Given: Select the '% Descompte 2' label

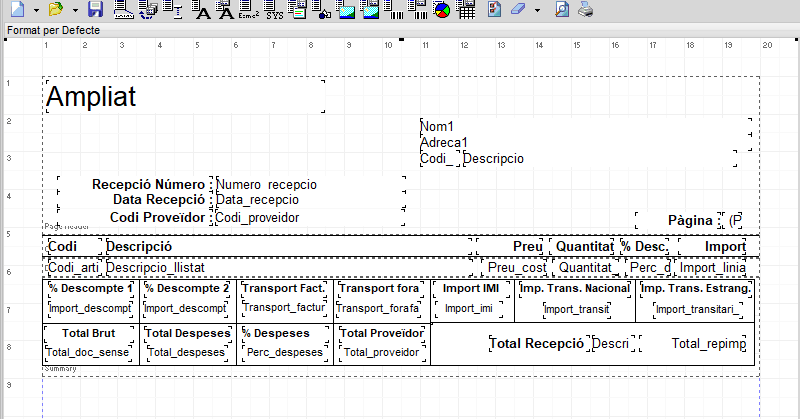Looking at the screenshot, I should coord(187,288).
